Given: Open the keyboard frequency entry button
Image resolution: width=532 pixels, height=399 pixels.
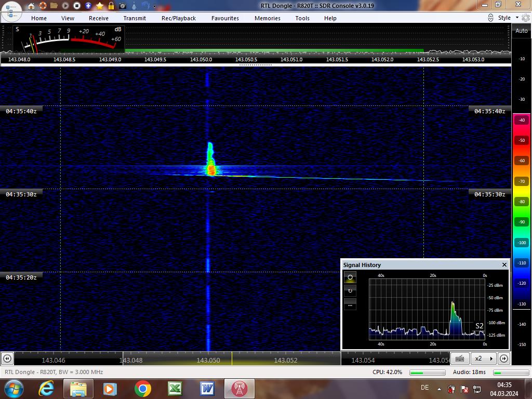Looking at the screenshot, I should click(x=460, y=358).
